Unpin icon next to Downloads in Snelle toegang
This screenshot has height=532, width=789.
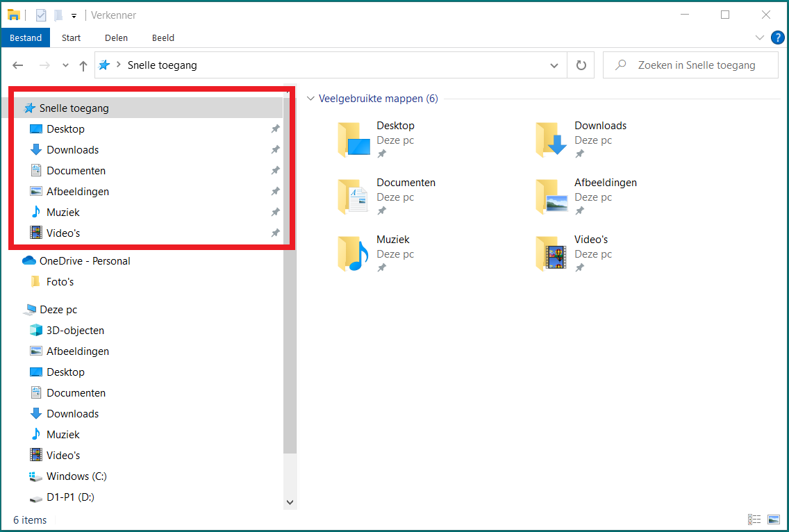[x=275, y=149]
